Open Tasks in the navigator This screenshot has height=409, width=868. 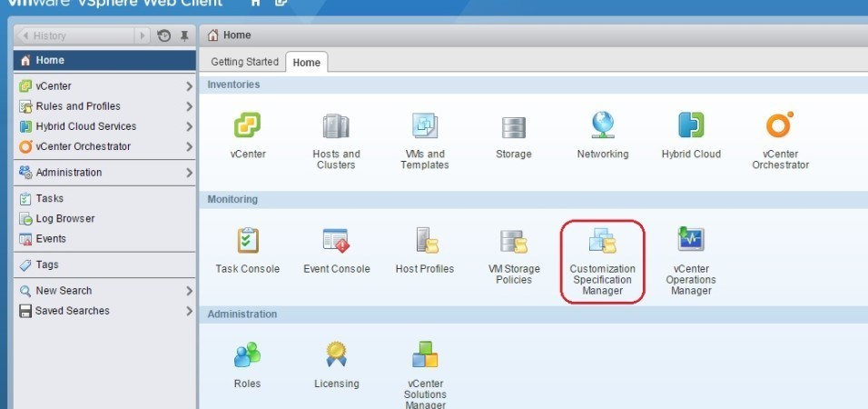point(104,198)
